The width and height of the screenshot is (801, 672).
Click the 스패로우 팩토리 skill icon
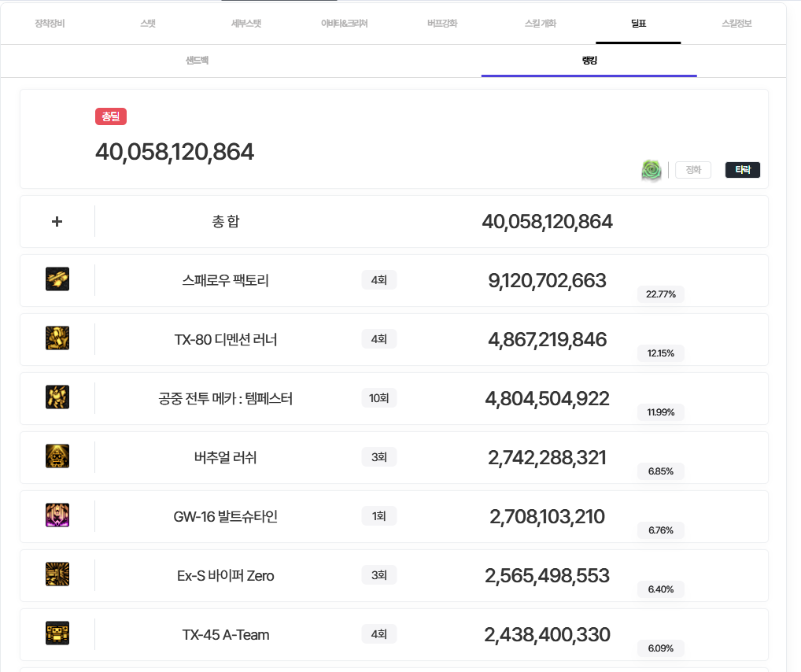point(57,279)
